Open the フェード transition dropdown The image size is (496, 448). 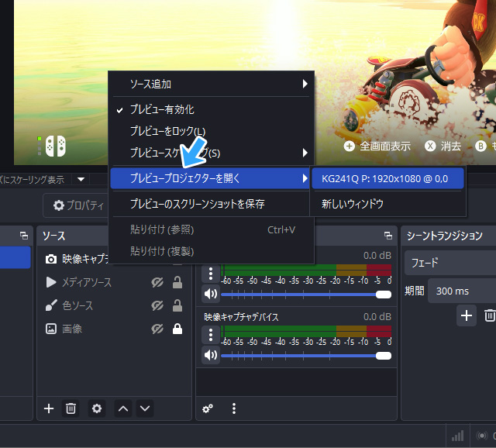pos(450,263)
